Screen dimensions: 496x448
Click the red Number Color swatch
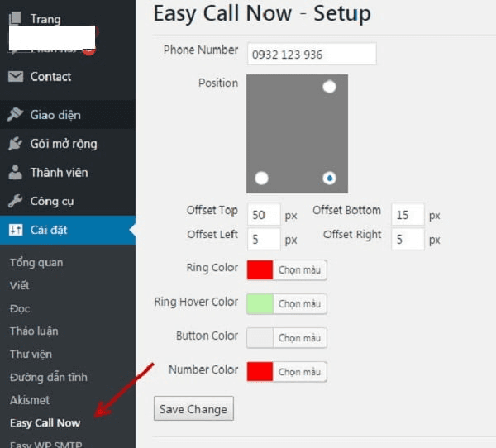coord(260,371)
